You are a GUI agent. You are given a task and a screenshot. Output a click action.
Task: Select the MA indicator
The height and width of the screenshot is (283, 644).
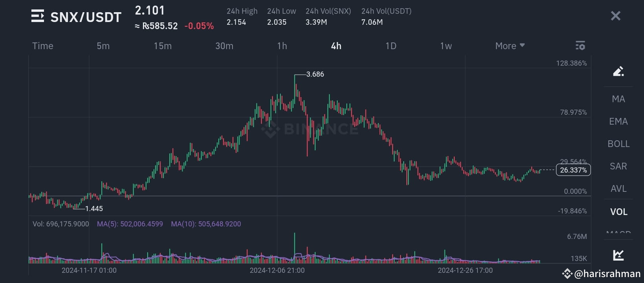point(618,99)
